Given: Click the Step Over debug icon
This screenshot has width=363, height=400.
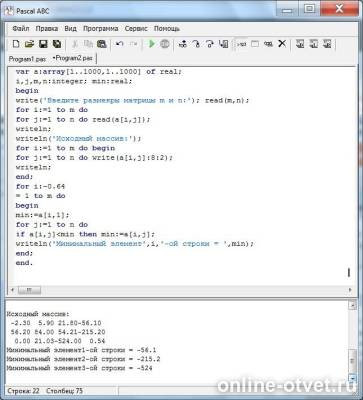Looking at the screenshot, I should pyautogui.click(x=196, y=44).
